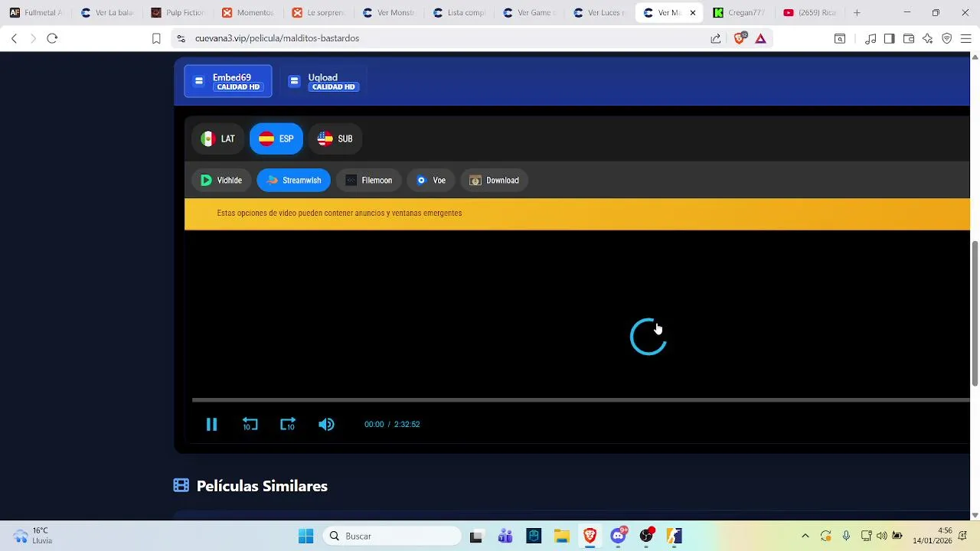The width and height of the screenshot is (980, 551).
Task: Mute the video player volume
Action: click(326, 424)
